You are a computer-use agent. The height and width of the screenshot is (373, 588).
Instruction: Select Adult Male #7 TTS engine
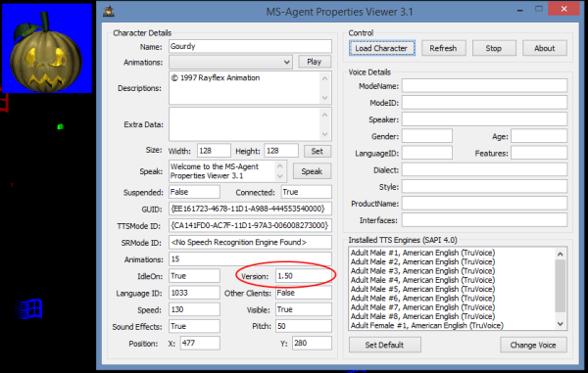tap(422, 307)
